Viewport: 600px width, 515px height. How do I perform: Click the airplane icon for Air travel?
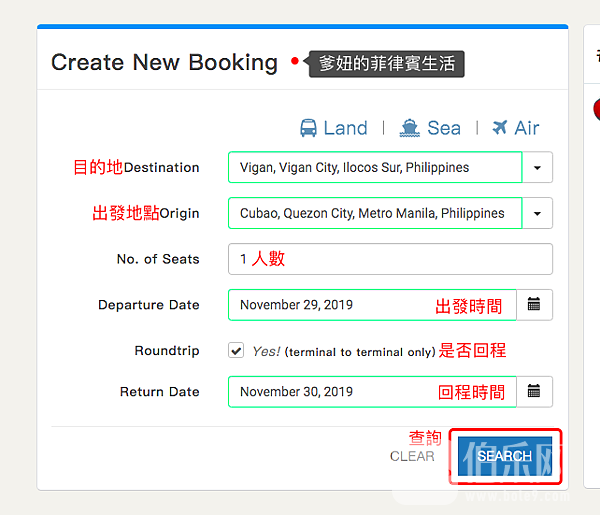pyautogui.click(x=500, y=128)
